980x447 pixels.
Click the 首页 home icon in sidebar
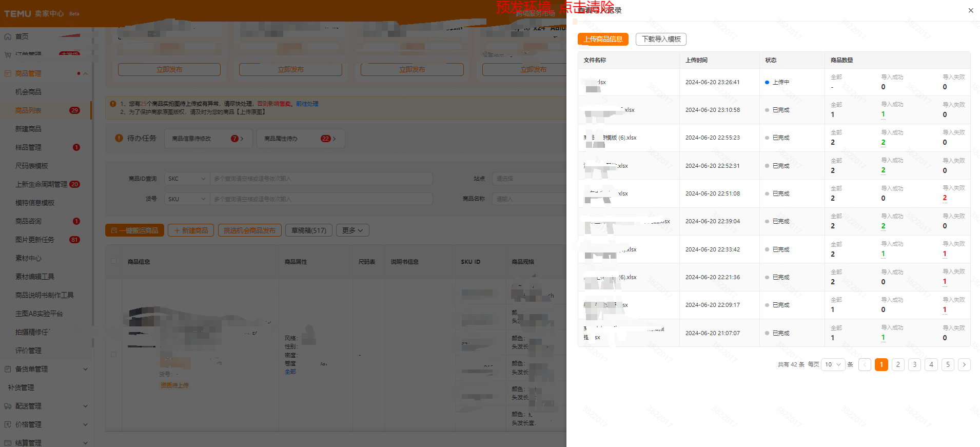(8, 36)
